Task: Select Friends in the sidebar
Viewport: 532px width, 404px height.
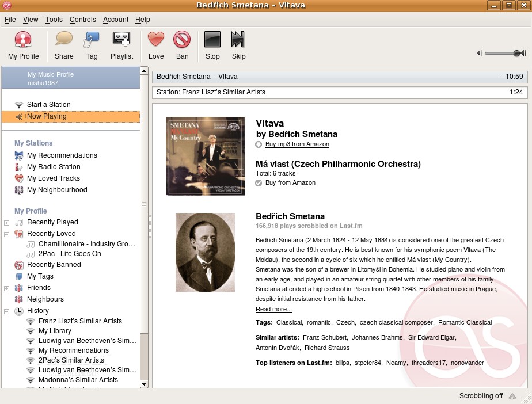Action: tap(39, 288)
